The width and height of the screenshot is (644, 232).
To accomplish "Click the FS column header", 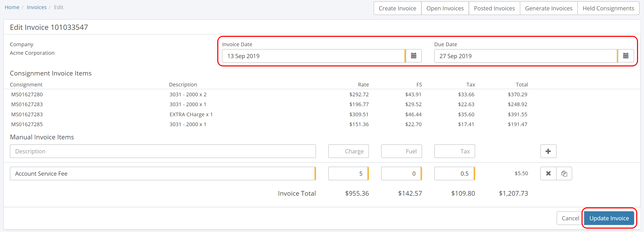I will [419, 85].
